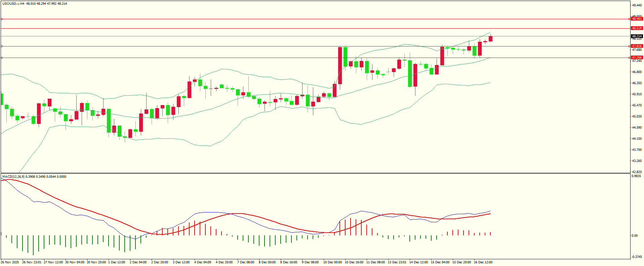
Task: Click the left anchor of the 48.903 line
Action: pyautogui.click(x=2, y=19)
